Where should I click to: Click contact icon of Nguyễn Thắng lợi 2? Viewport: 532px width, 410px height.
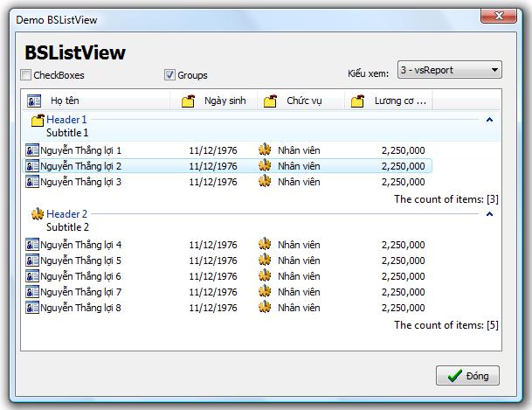point(32,166)
